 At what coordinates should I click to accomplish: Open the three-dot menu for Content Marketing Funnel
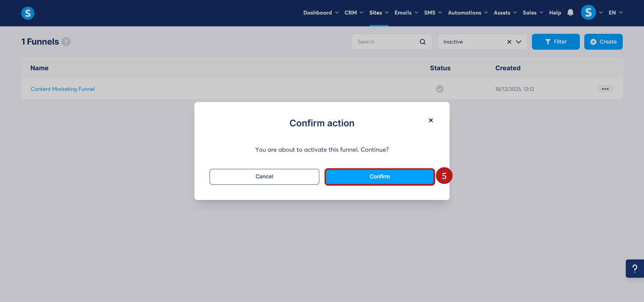pyautogui.click(x=605, y=89)
